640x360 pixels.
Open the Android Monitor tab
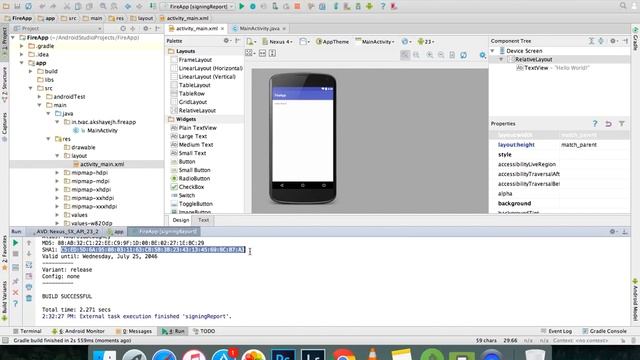coord(78,331)
